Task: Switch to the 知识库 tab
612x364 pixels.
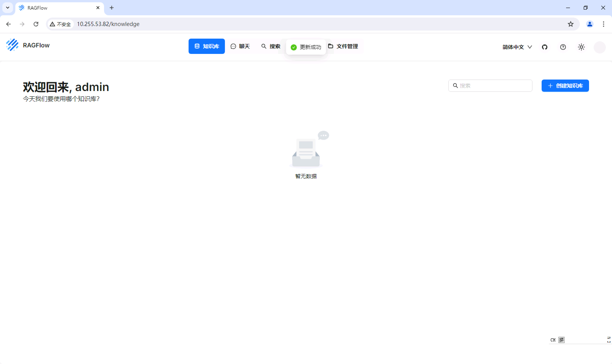Action: tap(207, 46)
